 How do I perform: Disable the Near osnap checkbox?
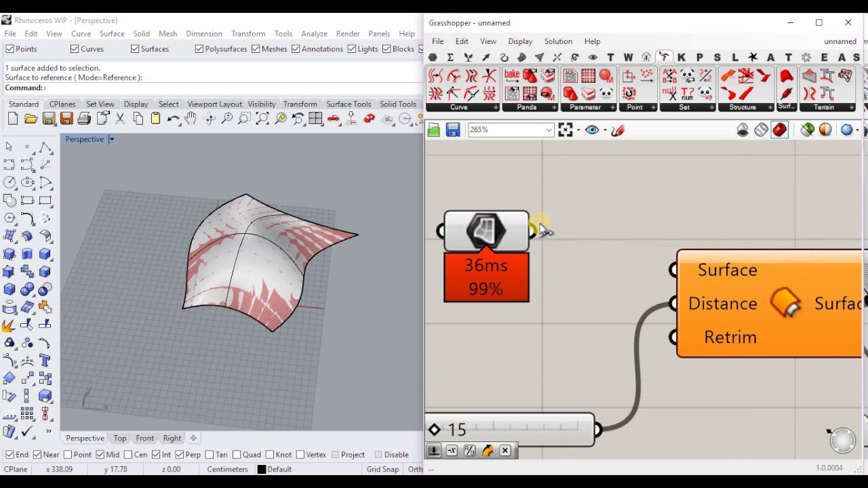click(37, 455)
